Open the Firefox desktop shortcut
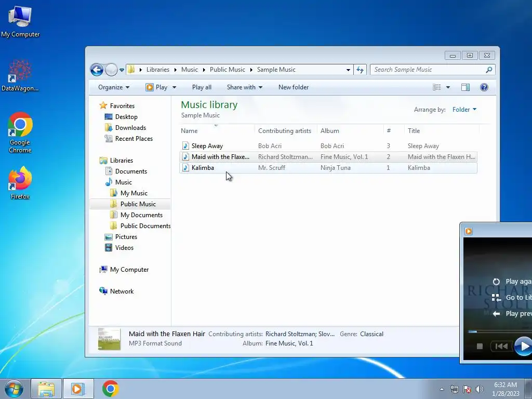Screen dimensions: 532x399 coord(20,183)
